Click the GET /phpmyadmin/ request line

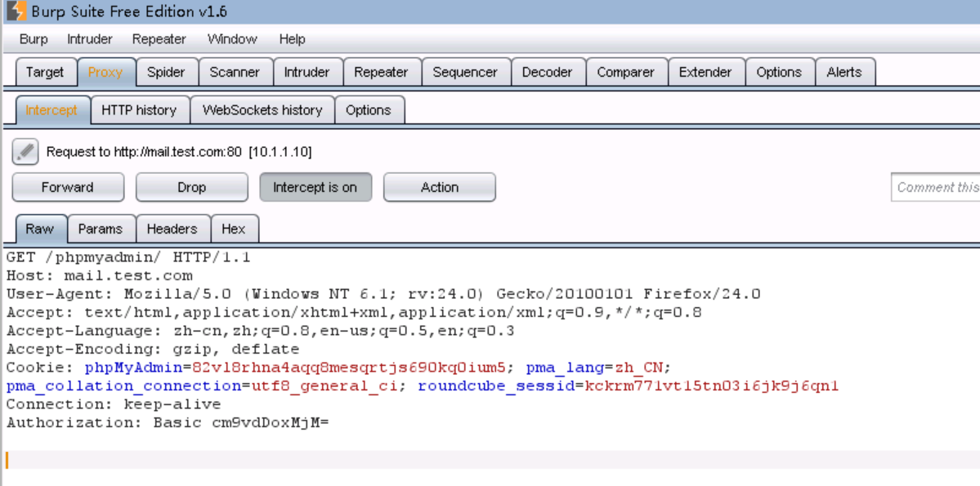(x=128, y=257)
